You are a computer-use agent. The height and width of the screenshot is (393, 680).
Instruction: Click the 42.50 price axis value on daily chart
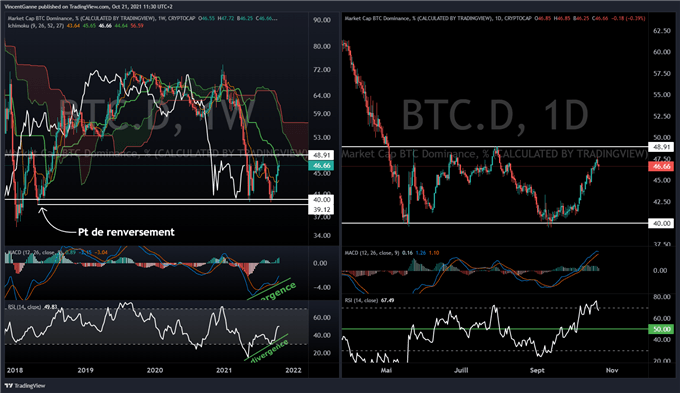[662, 202]
